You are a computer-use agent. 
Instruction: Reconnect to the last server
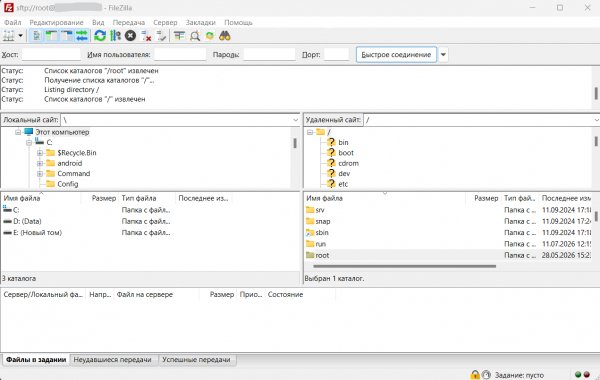coord(161,36)
